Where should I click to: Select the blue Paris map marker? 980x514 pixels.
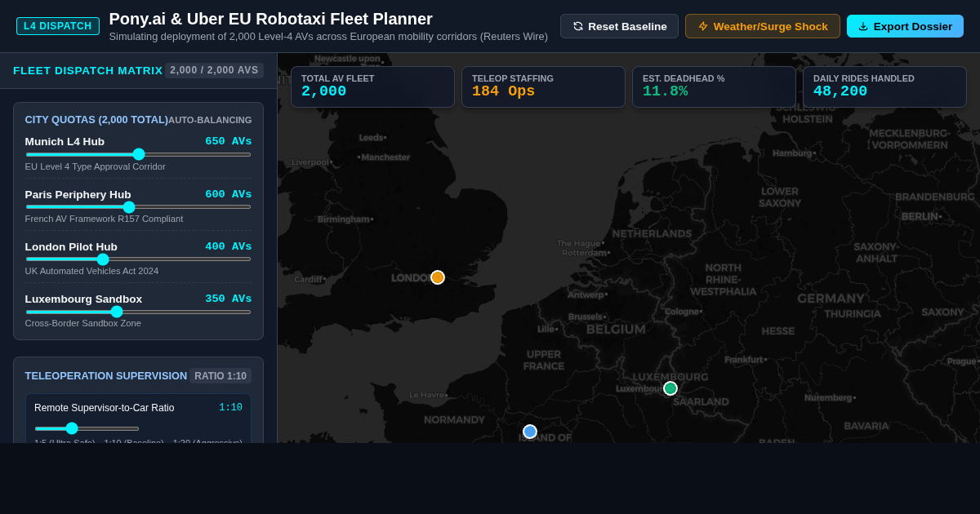[x=530, y=432]
